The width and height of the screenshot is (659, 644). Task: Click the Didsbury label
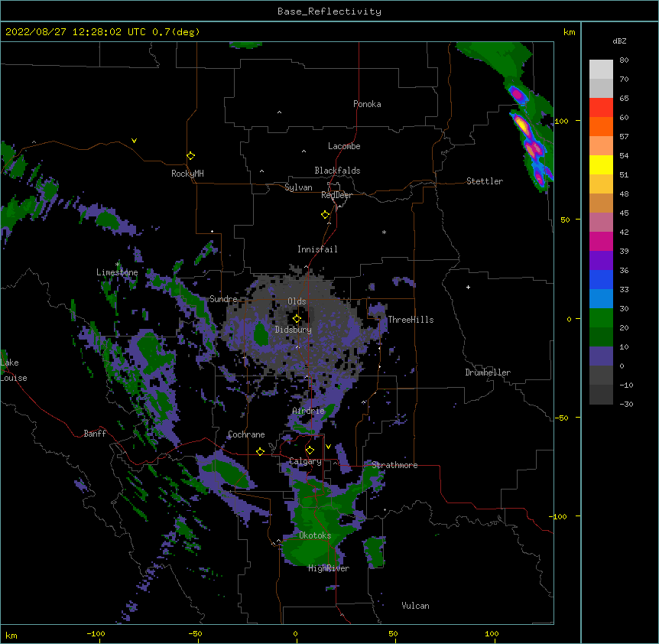[x=294, y=330]
